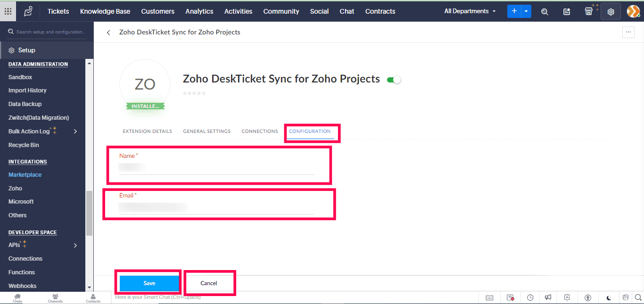Open Chats in the bottom bar
This screenshot has height=304, width=644.
coord(17,298)
